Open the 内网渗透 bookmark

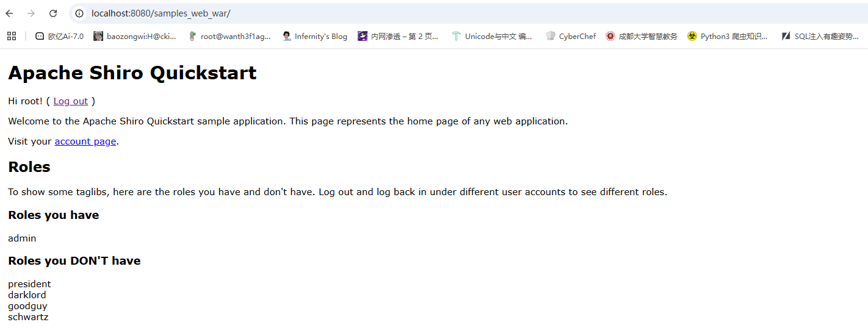click(398, 36)
